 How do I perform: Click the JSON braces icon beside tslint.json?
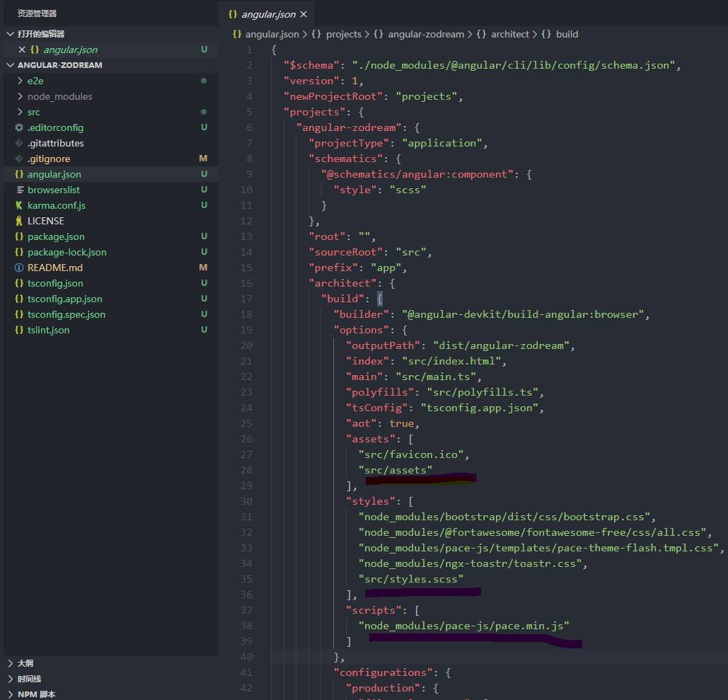19,330
